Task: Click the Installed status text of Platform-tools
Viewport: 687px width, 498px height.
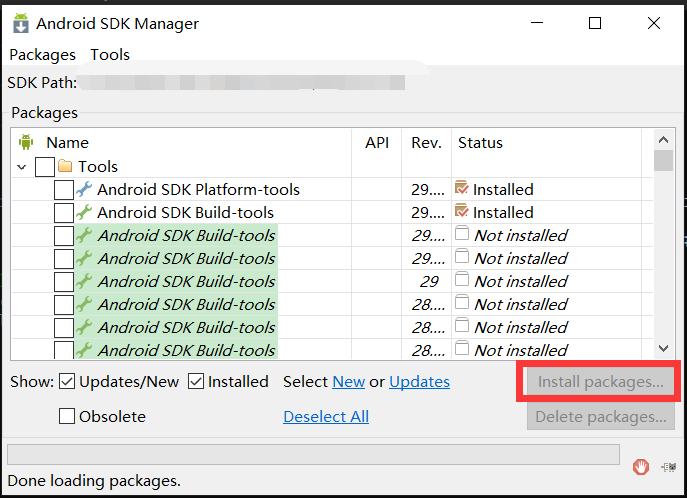Action: point(503,190)
